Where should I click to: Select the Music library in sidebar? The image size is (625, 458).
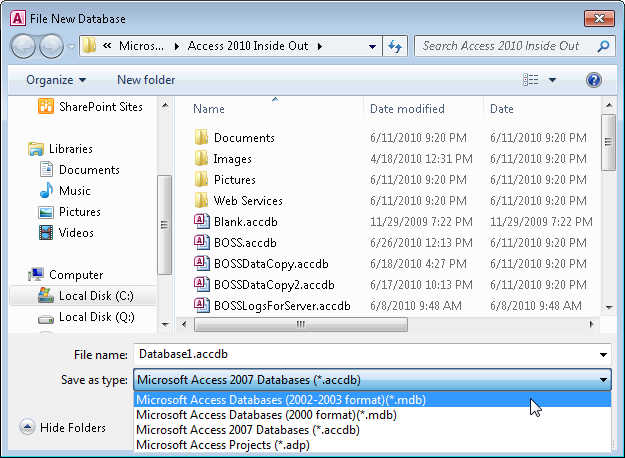pyautogui.click(x=65, y=191)
